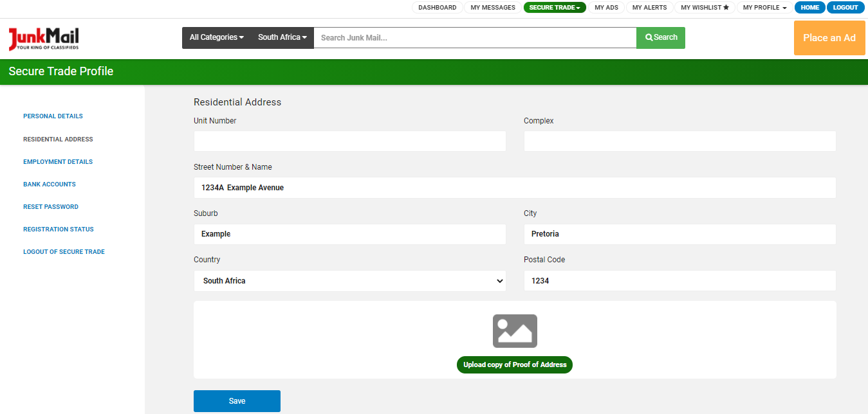Screen dimensions: 868x414
Task: Click the JunkMail logo
Action: 42,38
